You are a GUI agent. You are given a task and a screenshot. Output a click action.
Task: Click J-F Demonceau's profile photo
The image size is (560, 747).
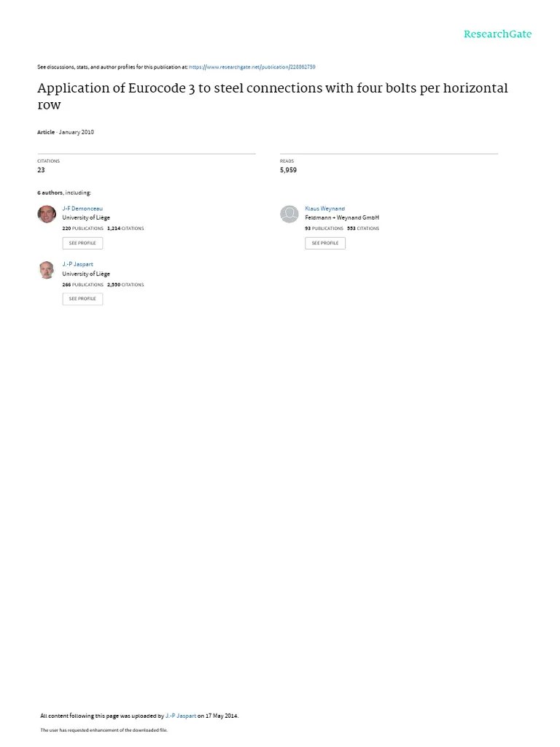tap(47, 214)
